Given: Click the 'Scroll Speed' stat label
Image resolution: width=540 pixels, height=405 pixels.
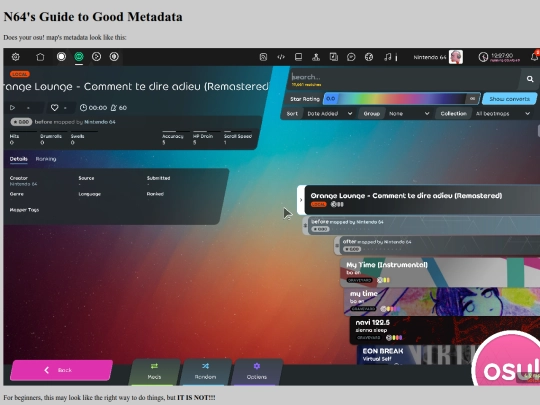Looking at the screenshot, I should [238, 136].
